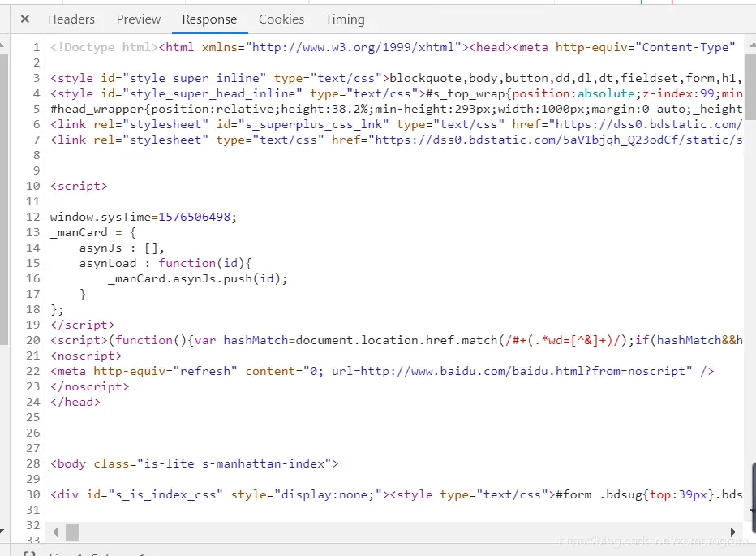Click the pretty-print braces icon at bottom
756x556 pixels.
point(29,553)
